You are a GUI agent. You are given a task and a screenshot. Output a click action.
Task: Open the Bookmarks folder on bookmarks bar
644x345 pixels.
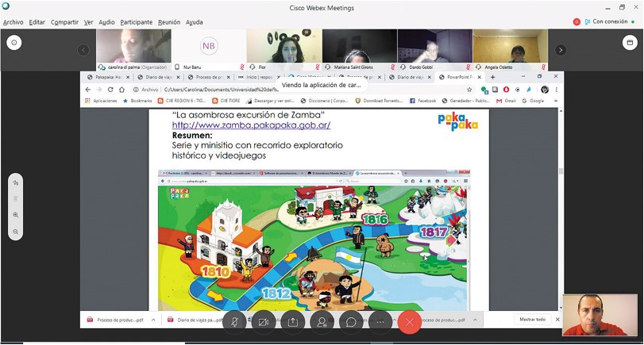pyautogui.click(x=137, y=101)
